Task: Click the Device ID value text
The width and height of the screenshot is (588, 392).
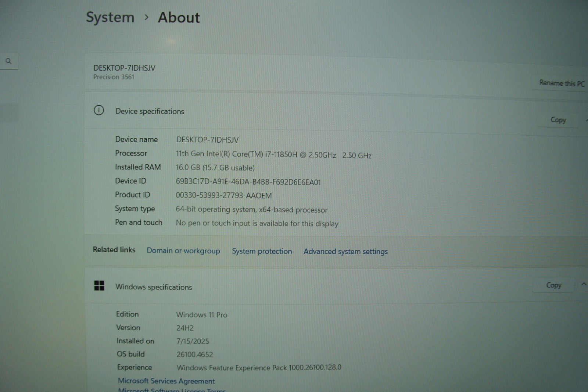Action: click(x=248, y=182)
